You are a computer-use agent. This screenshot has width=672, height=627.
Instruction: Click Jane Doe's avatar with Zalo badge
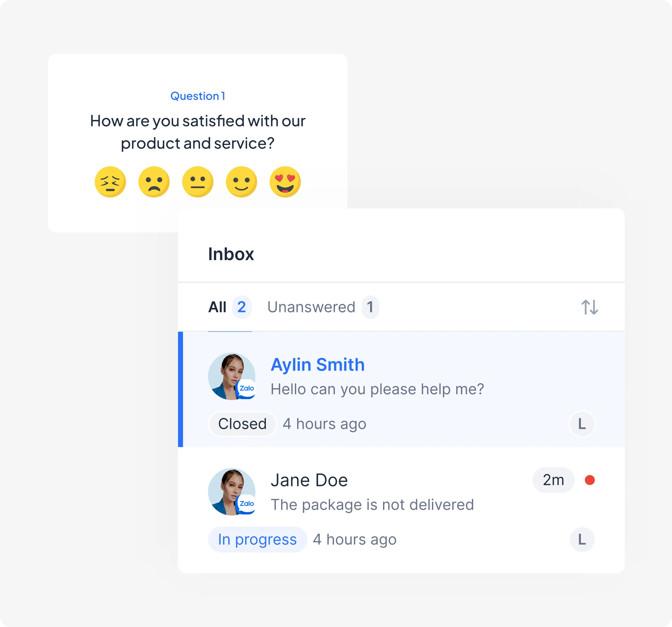(231, 492)
